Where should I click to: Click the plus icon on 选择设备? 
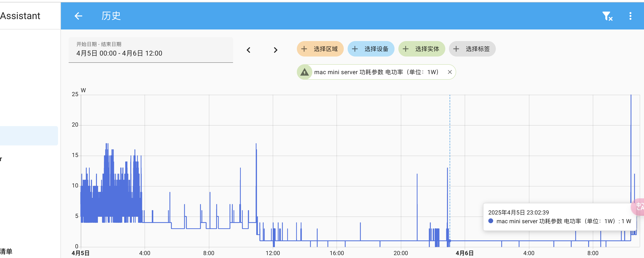[355, 49]
